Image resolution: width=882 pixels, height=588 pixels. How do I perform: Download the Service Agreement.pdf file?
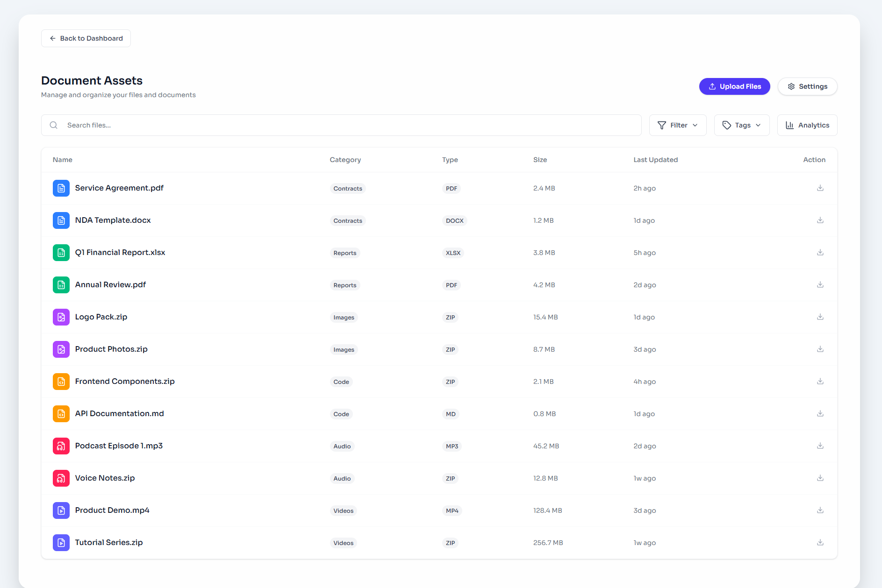(x=820, y=188)
